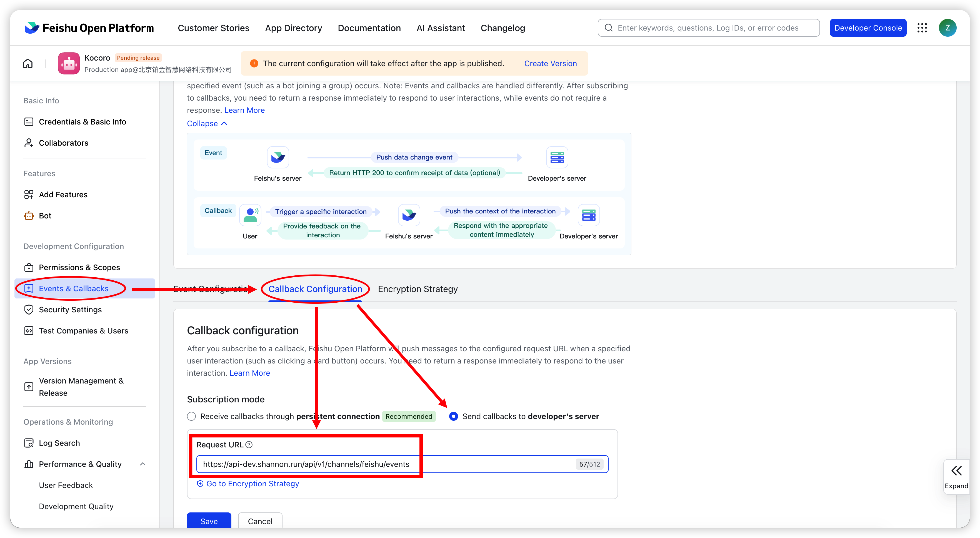The width and height of the screenshot is (980, 538).
Task: Open the home icon in the breadcrumb bar
Action: coord(28,63)
